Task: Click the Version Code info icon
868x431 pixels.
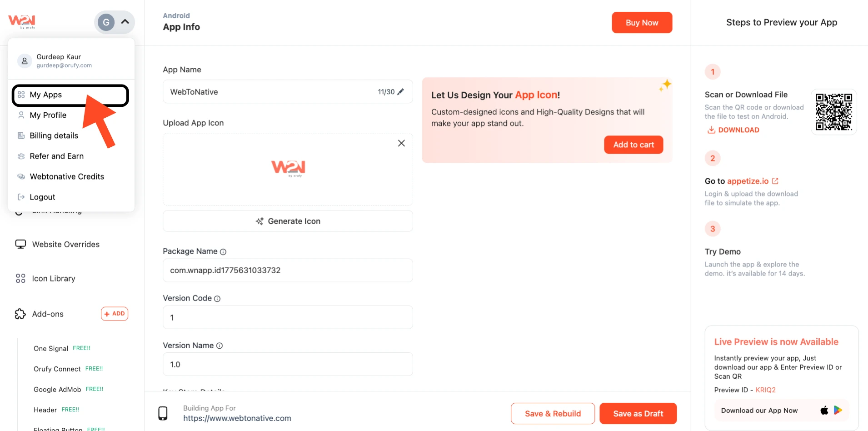Action: coord(217,299)
